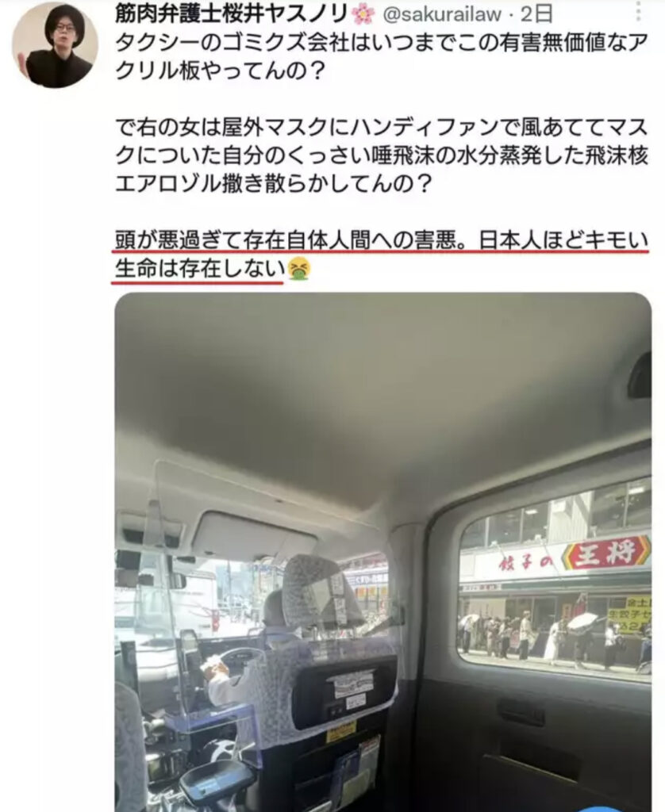Click the text クリル板やってんの?
665x812 pixels.
(220, 70)
